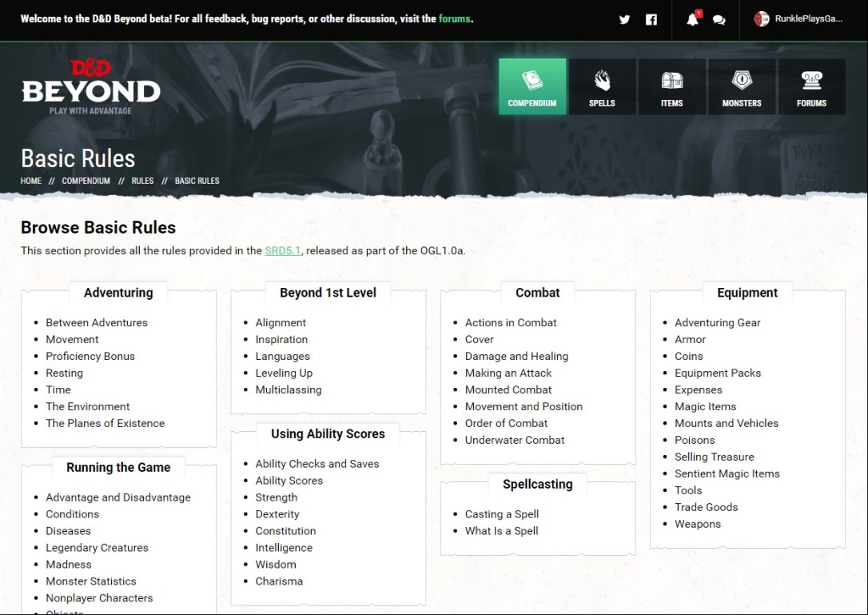Open the Items treasure chest icon
This screenshot has width=868, height=615.
coord(671,82)
